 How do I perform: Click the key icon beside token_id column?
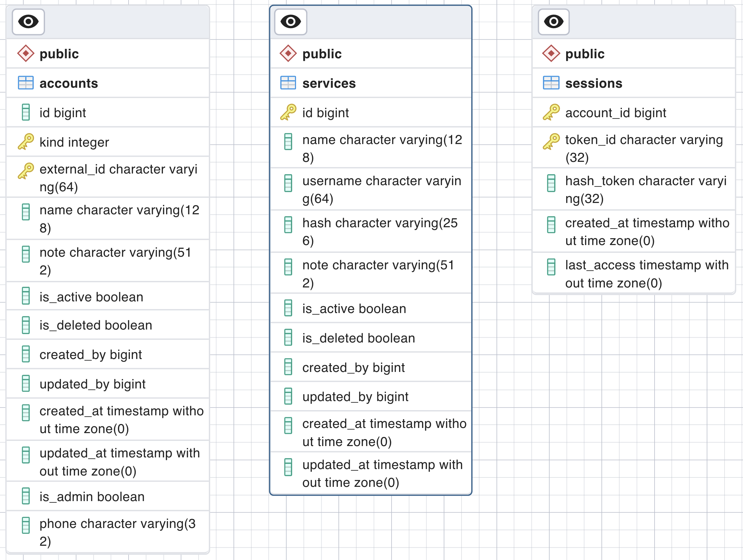pyautogui.click(x=551, y=142)
